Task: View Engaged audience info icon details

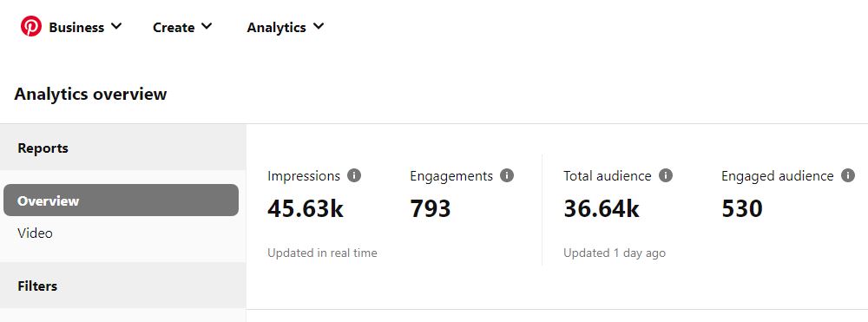Action: [x=847, y=175]
